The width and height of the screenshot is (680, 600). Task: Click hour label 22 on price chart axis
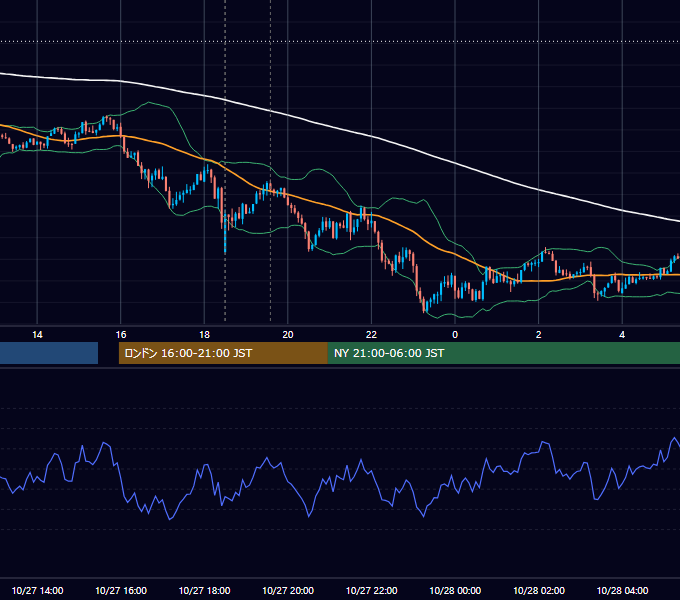372,335
